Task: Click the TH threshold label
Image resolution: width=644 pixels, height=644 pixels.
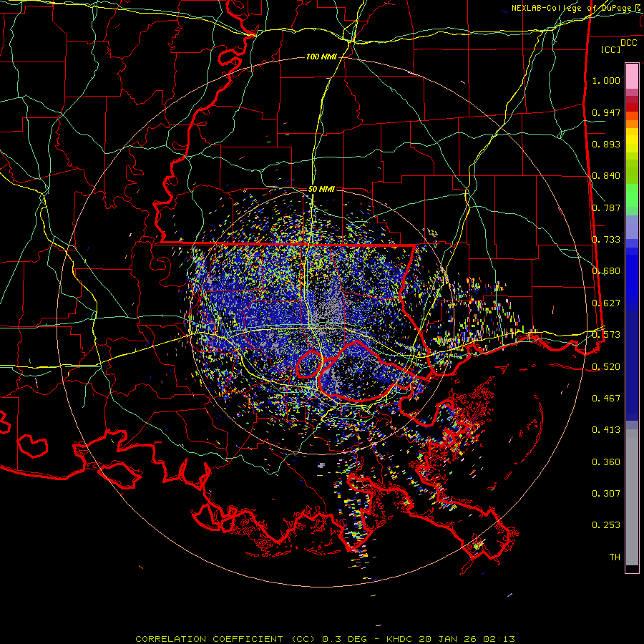Action: (615, 557)
